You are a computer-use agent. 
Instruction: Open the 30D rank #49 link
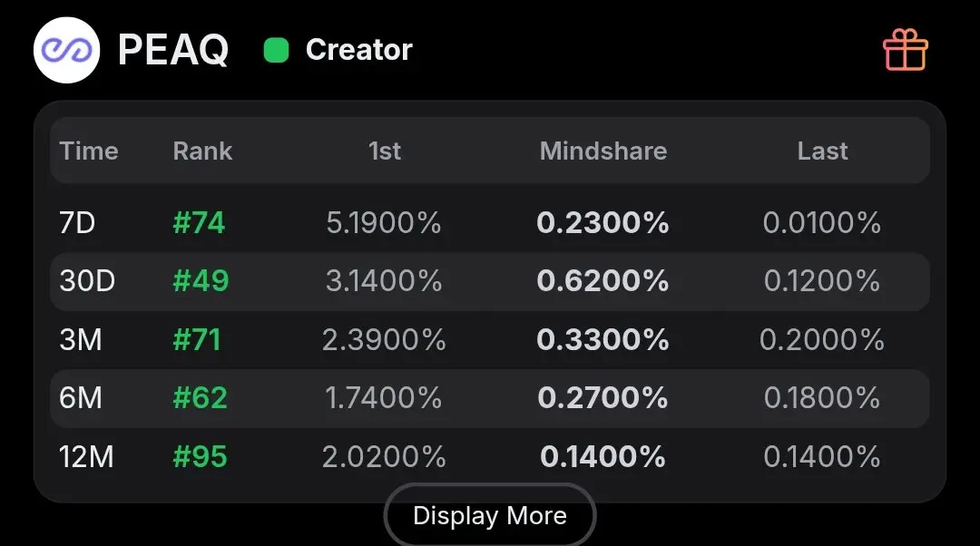(x=201, y=281)
